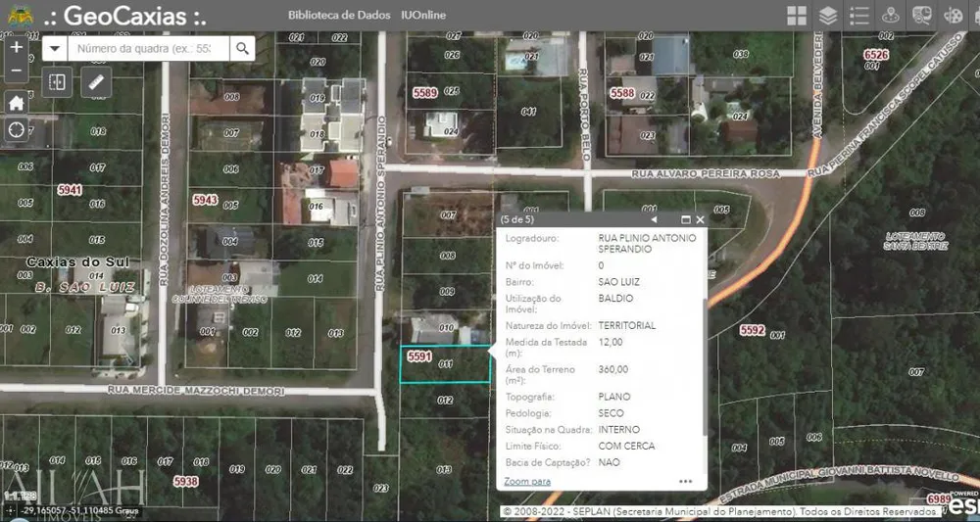Open the layer list stack icon

coord(828,16)
